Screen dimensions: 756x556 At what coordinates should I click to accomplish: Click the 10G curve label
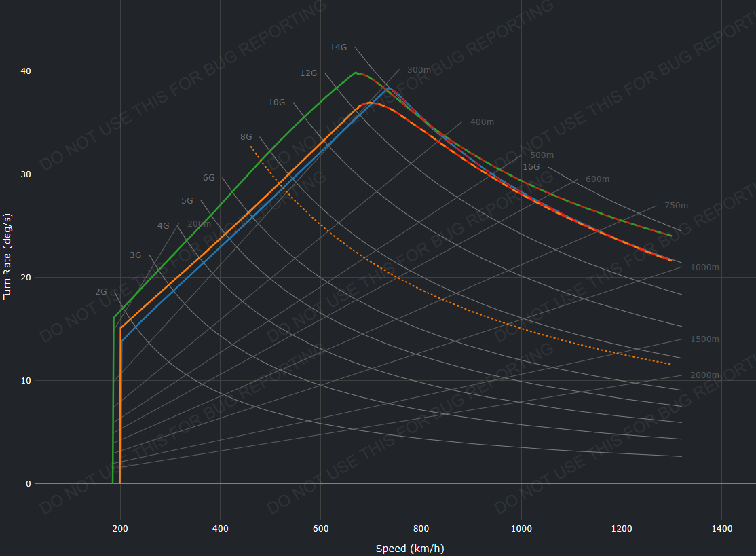coord(276,103)
